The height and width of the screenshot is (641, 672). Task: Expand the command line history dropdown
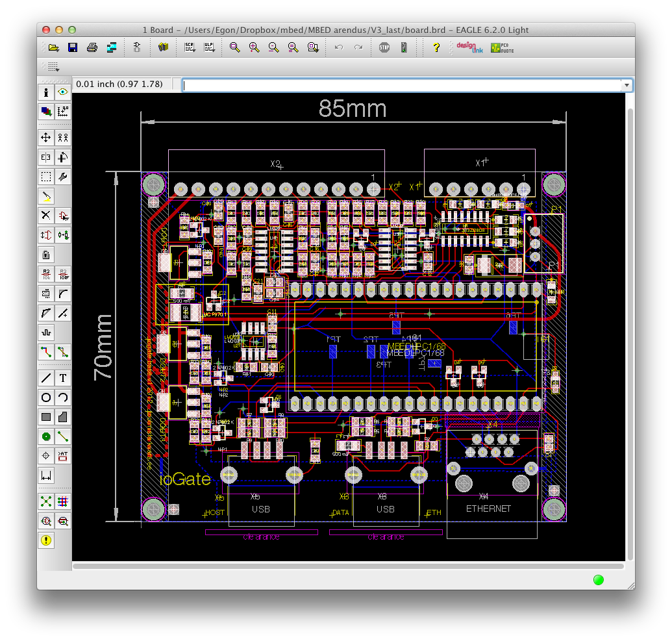coord(626,85)
